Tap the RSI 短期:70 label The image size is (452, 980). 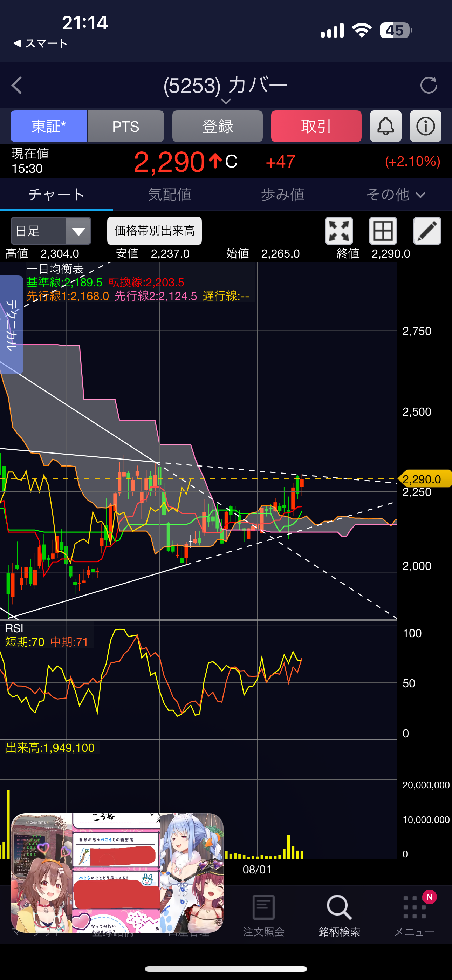click(25, 642)
